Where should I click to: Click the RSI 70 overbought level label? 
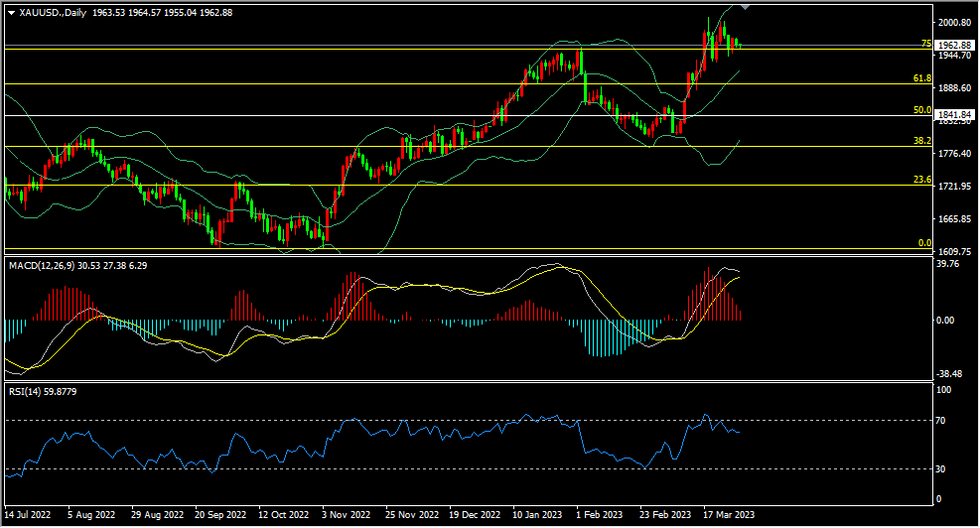tap(940, 421)
